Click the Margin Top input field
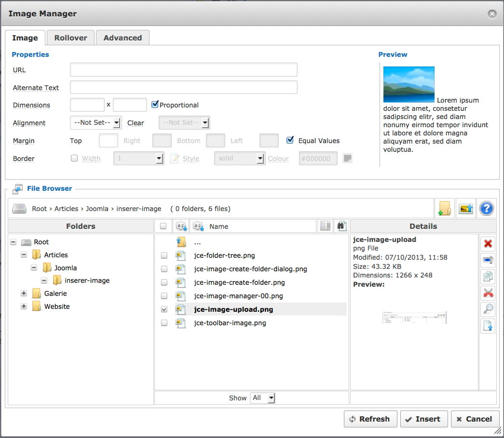The width and height of the screenshot is (504, 438). tap(109, 141)
